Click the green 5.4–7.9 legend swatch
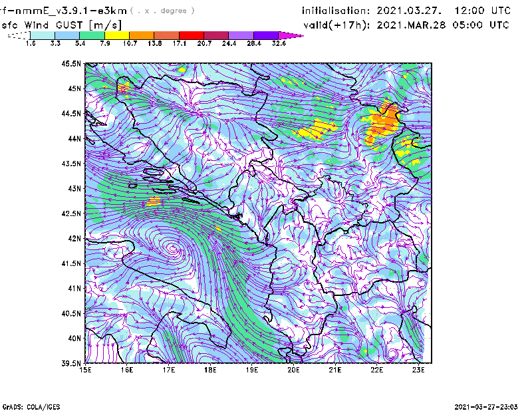Image resolution: width=532 pixels, height=411 pixels. click(x=92, y=35)
